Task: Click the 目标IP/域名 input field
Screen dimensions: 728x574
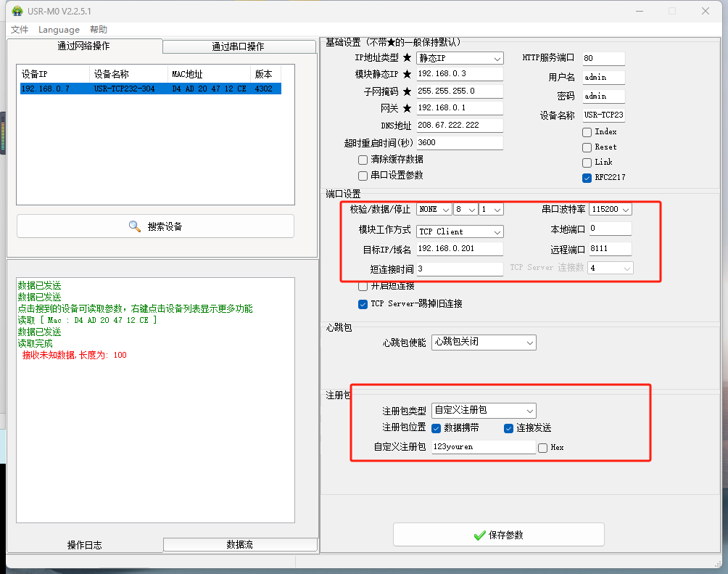Action: pos(460,250)
